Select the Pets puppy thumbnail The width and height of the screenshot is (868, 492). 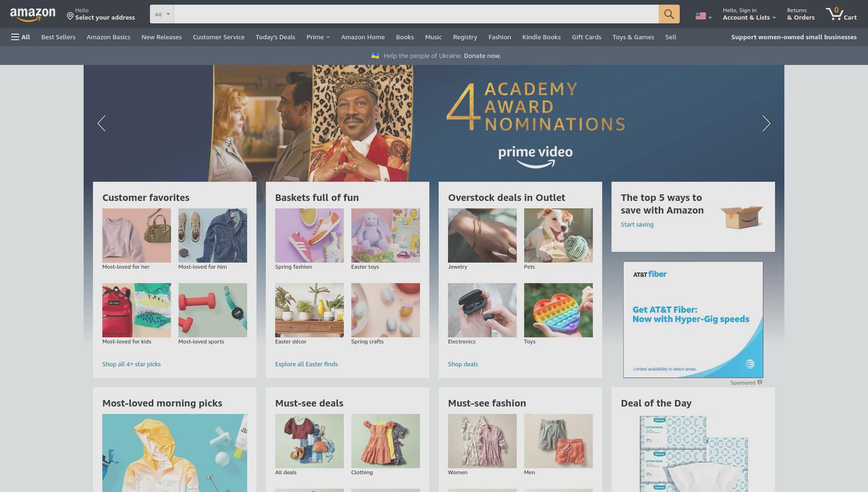[x=558, y=235]
